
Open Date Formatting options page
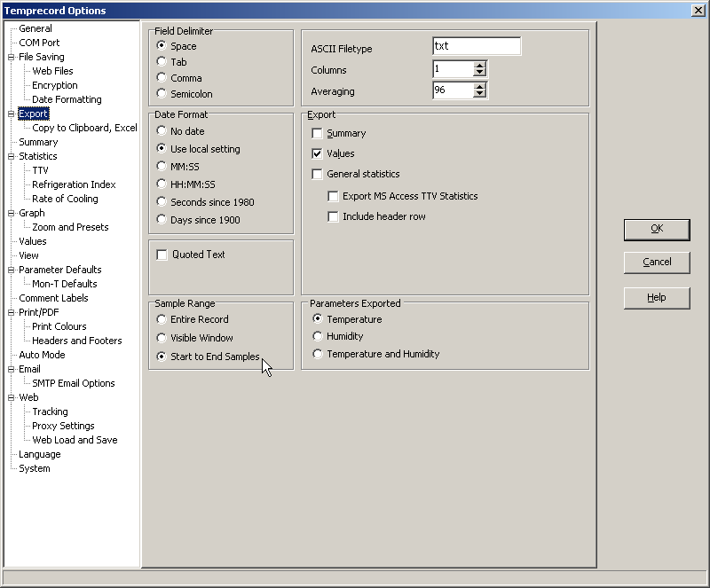[67, 99]
